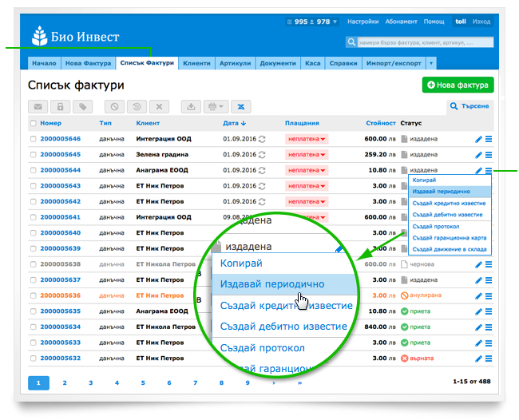Tick the checkbox for invoice 2000005646
519x420 pixels.
tap(33, 139)
